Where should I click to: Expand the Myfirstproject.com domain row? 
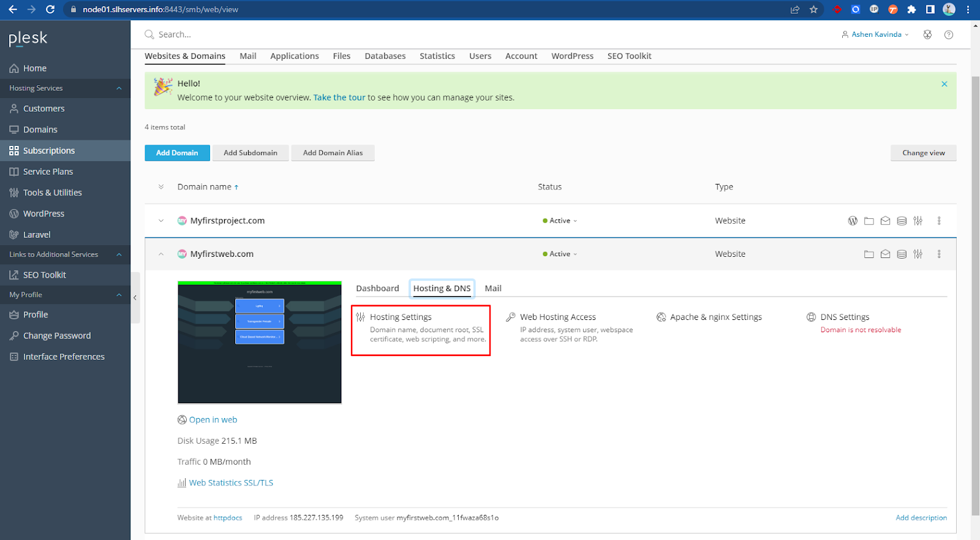[161, 221]
